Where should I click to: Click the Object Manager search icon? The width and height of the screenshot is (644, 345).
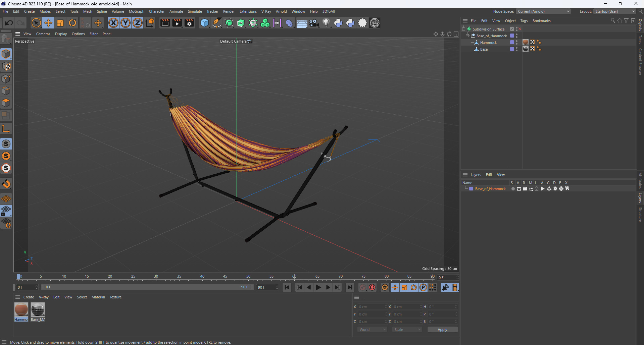(613, 21)
